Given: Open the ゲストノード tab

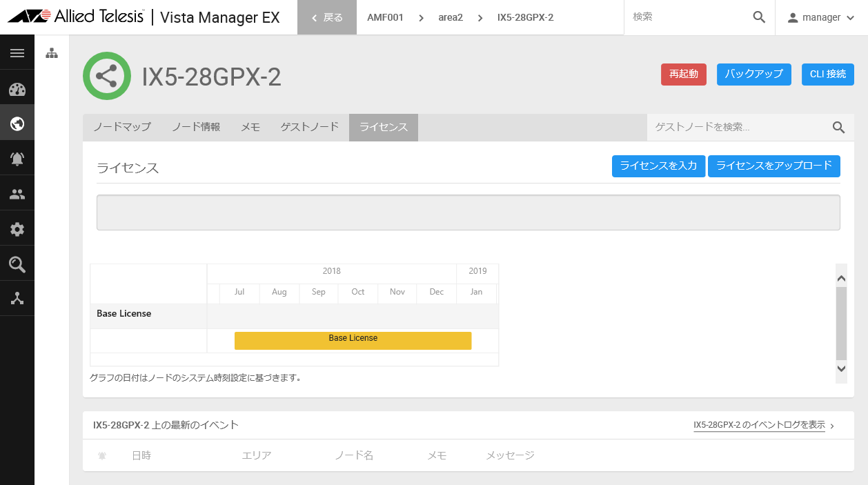Looking at the screenshot, I should click(x=308, y=127).
